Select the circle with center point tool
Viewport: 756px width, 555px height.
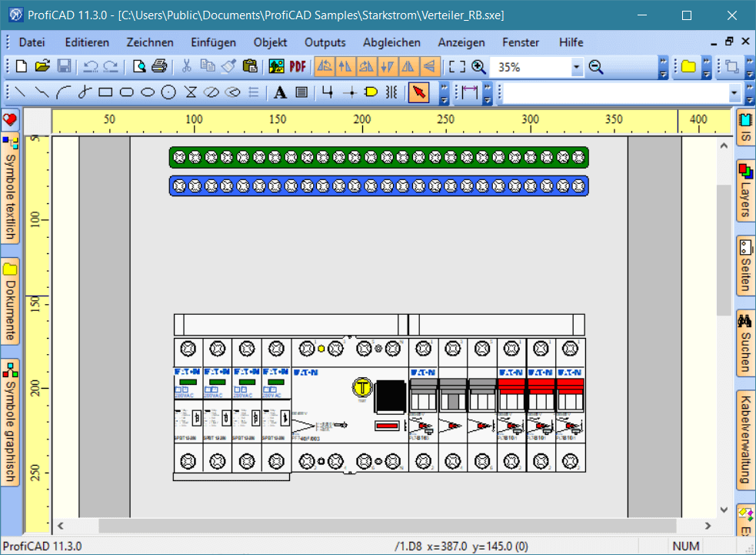click(168, 92)
